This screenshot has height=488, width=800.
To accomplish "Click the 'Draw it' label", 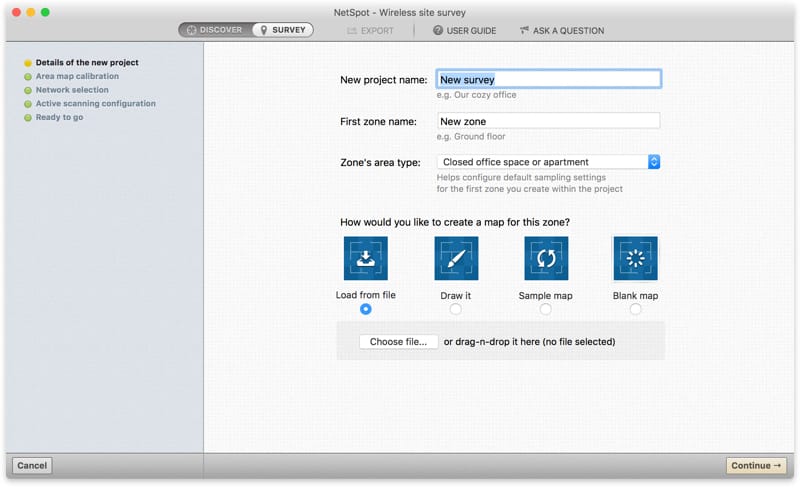I will point(456,296).
